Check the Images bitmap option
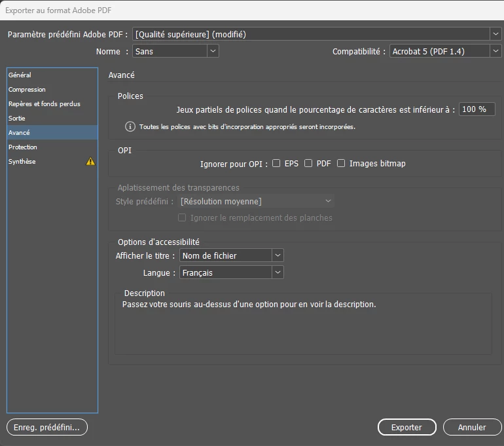The width and height of the screenshot is (504, 446). (341, 163)
